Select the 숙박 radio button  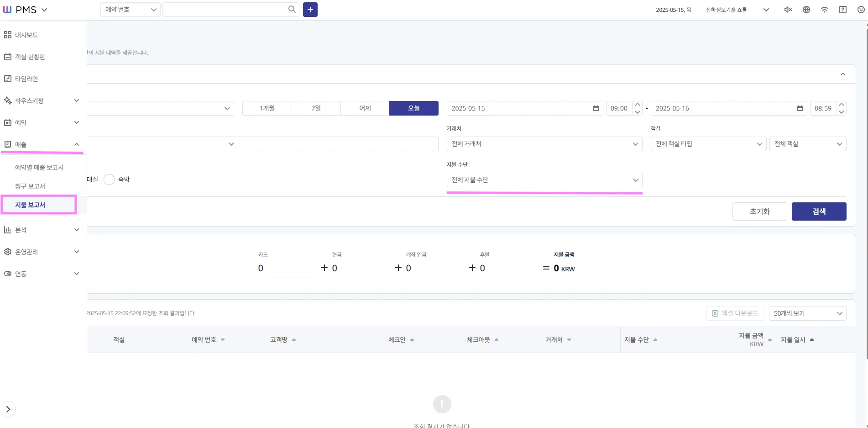tap(109, 180)
